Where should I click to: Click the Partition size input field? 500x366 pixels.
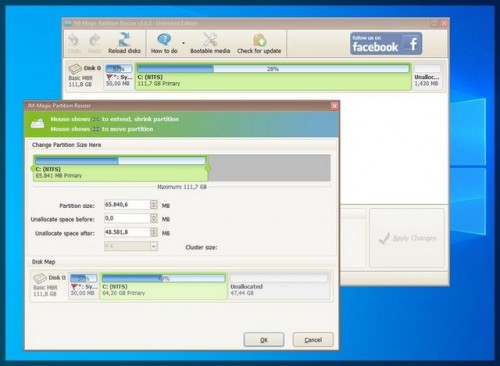[127, 204]
